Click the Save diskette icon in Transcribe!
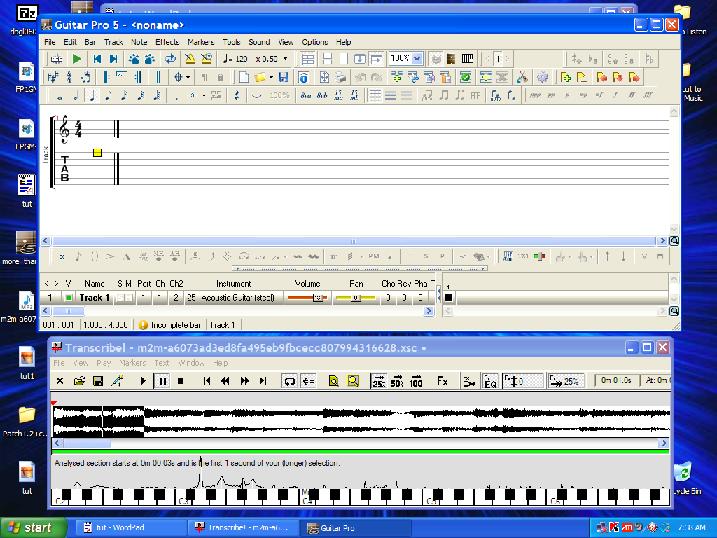The image size is (717, 538). [x=98, y=381]
